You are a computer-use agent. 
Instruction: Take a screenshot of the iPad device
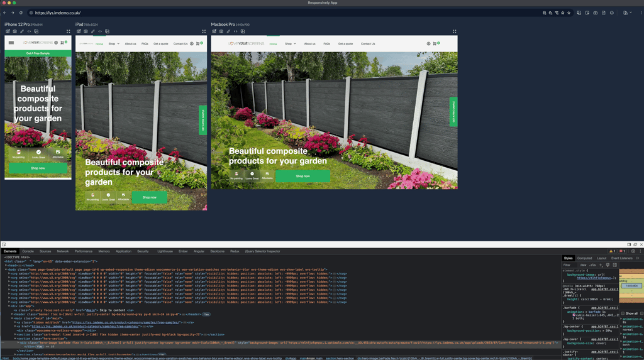click(x=86, y=31)
